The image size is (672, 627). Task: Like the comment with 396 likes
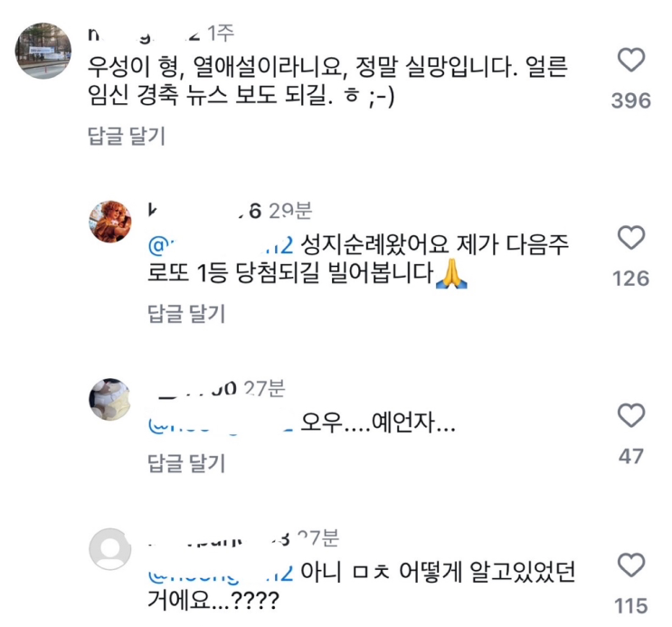(629, 62)
